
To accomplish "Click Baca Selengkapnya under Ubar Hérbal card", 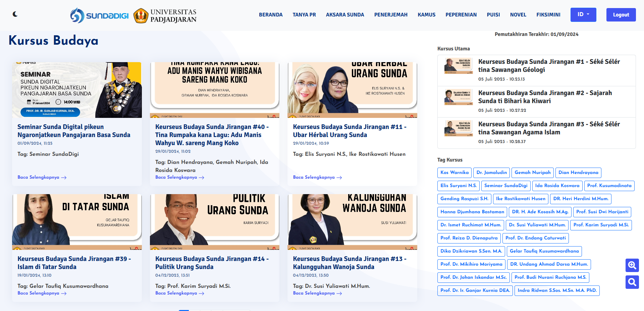I will pyautogui.click(x=317, y=177).
